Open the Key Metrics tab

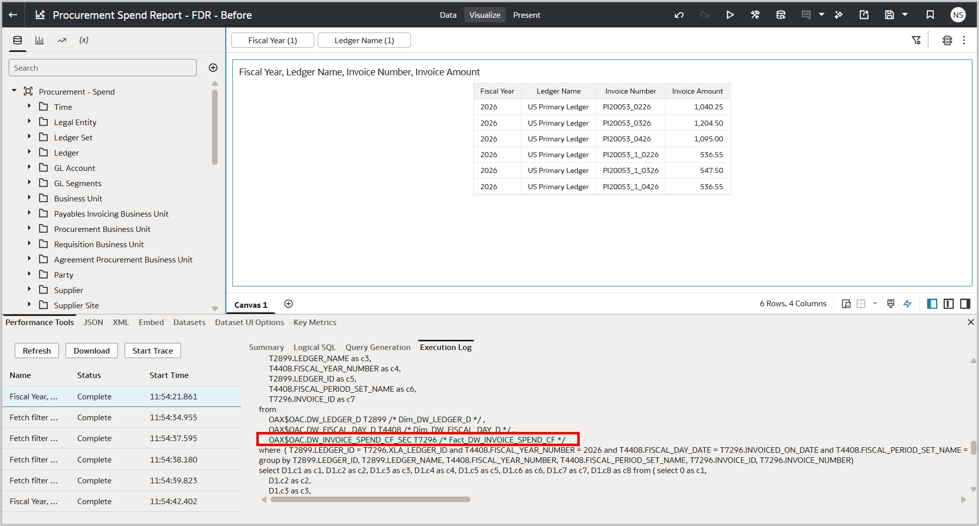[315, 322]
